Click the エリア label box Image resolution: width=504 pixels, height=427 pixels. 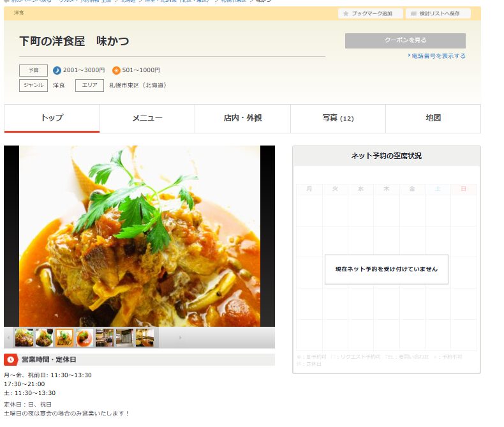90,85
